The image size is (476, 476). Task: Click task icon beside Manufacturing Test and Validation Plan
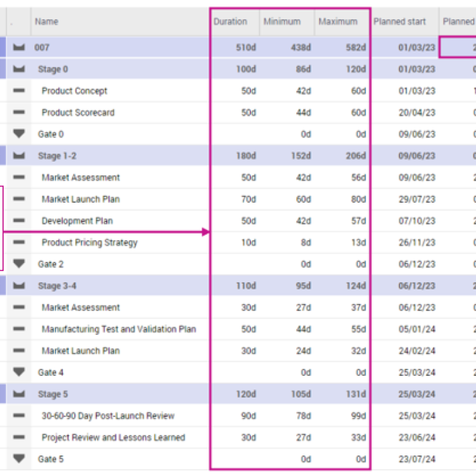pyautogui.click(x=19, y=329)
